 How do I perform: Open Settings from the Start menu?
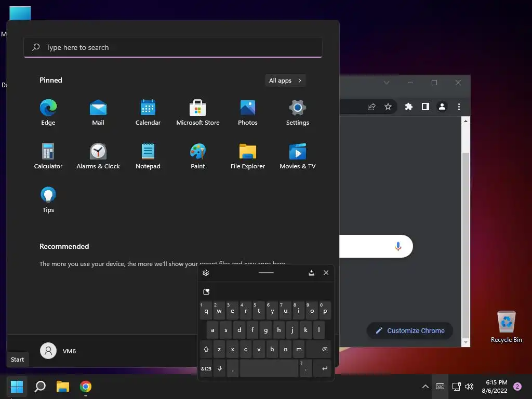[298, 112]
